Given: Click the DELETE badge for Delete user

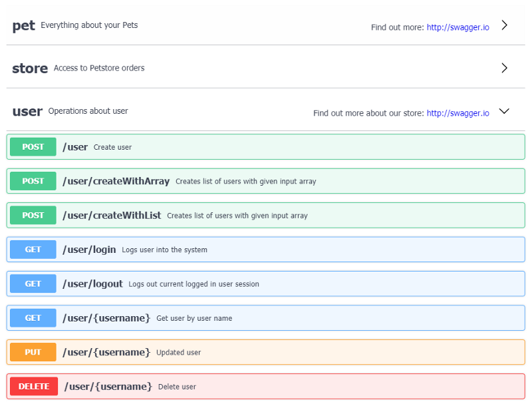Looking at the screenshot, I should (x=34, y=386).
